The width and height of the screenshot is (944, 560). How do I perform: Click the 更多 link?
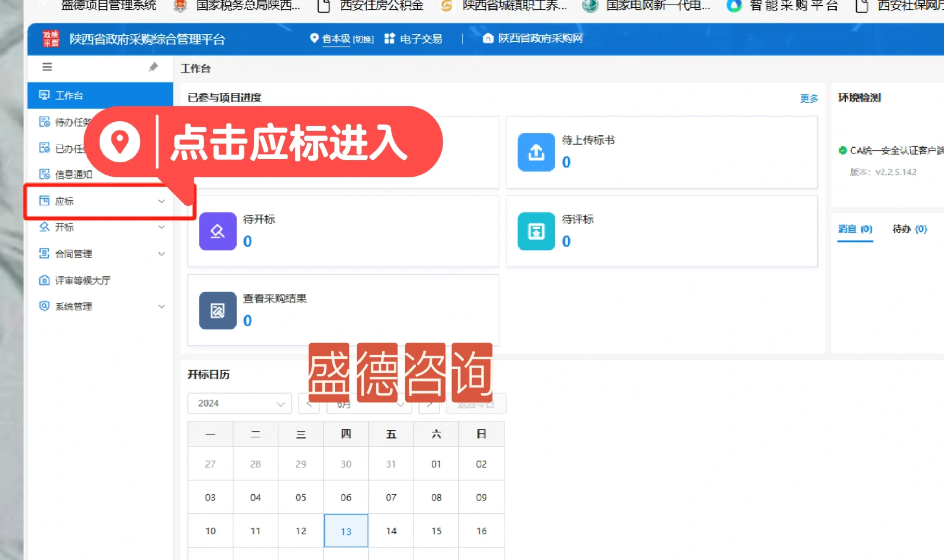coord(808,98)
